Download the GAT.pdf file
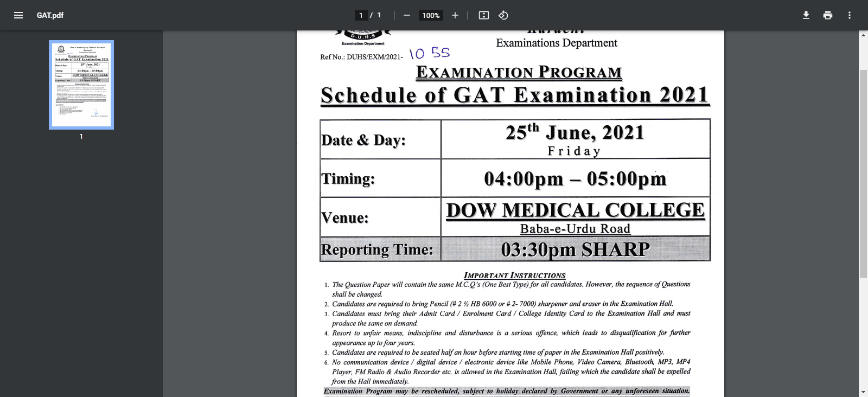The width and height of the screenshot is (868, 397). [x=806, y=15]
